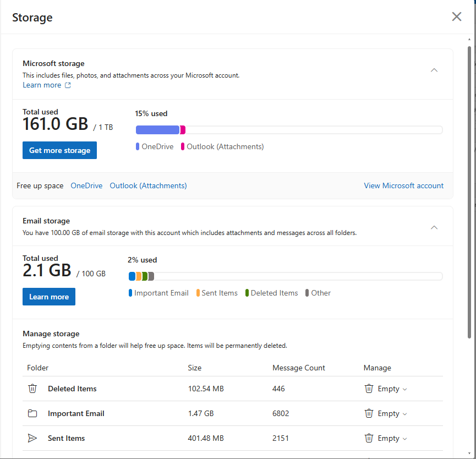Click the Sent Items paper plane icon
This screenshot has height=459, width=476.
32,438
